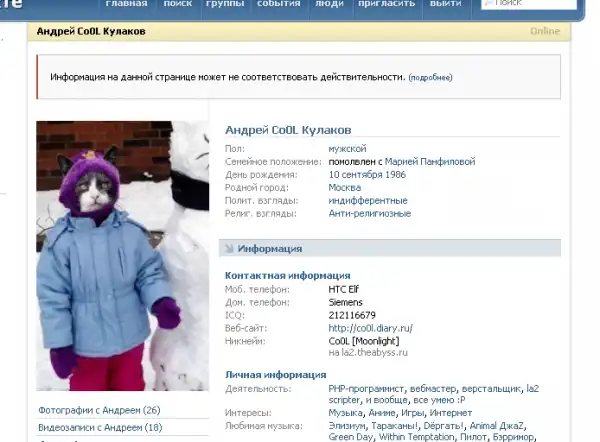
Task: Click the Анти-религиозные views link
Action: pyautogui.click(x=369, y=213)
